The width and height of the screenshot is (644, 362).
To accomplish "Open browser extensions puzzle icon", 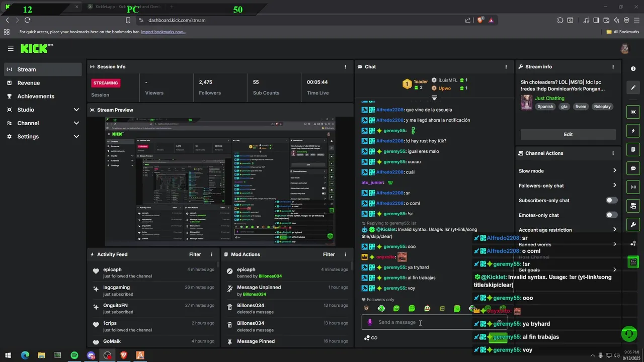I will point(560,20).
